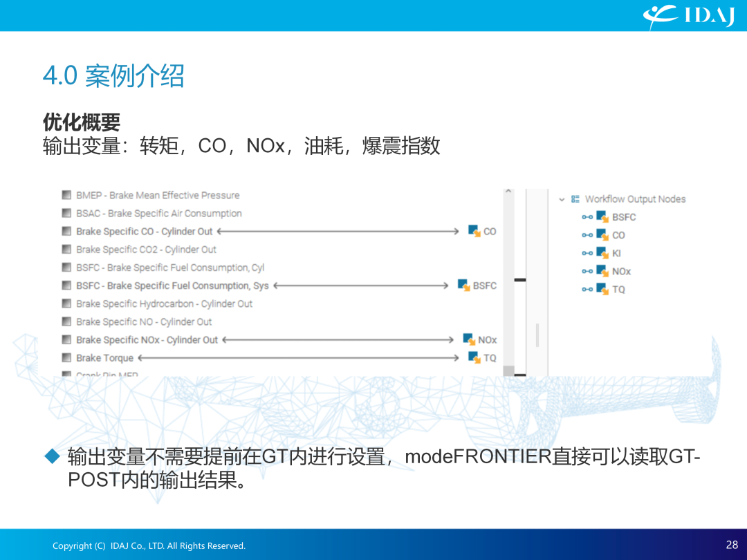Select the 'Brake Specific NOx - Cylinder Out' label
Viewport: 747px width, 560px height.
point(147,340)
